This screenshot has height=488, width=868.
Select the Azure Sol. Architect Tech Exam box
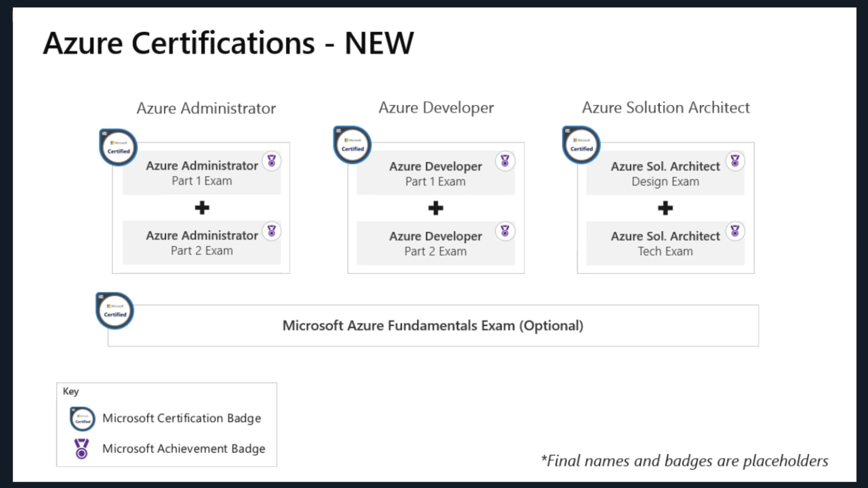[x=665, y=243]
